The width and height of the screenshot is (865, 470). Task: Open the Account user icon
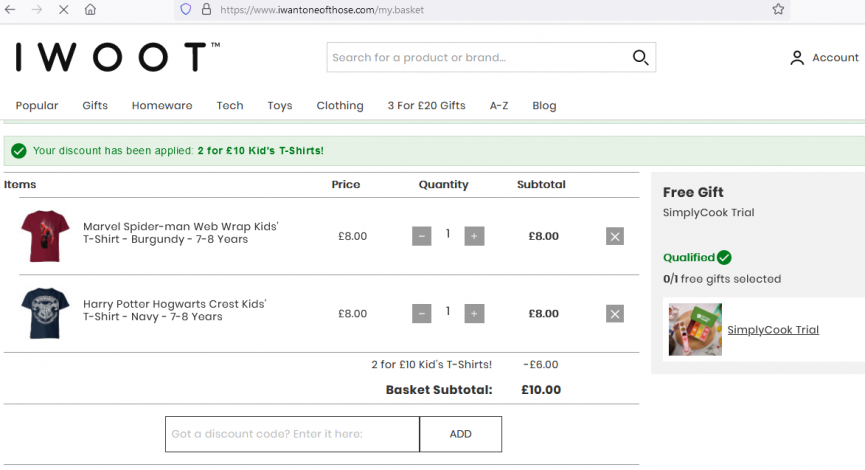pos(797,57)
